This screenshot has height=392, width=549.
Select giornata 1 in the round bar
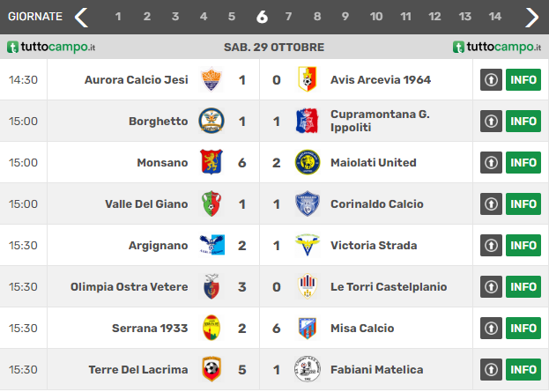(118, 17)
